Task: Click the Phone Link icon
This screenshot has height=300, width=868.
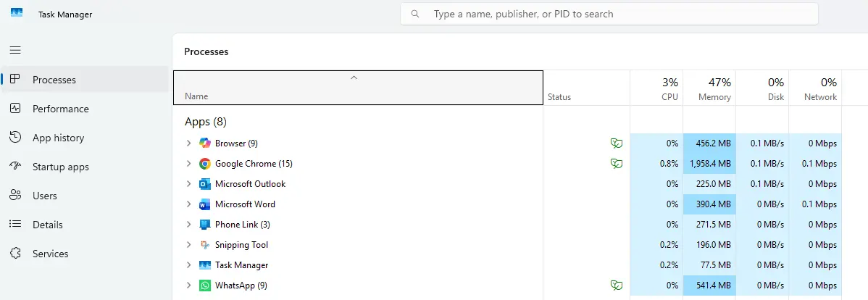Action: pos(205,224)
